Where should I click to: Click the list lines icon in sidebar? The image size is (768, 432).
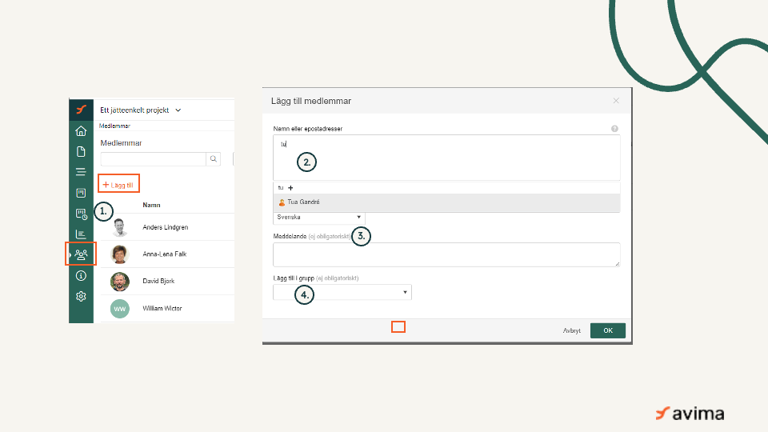[x=81, y=172]
